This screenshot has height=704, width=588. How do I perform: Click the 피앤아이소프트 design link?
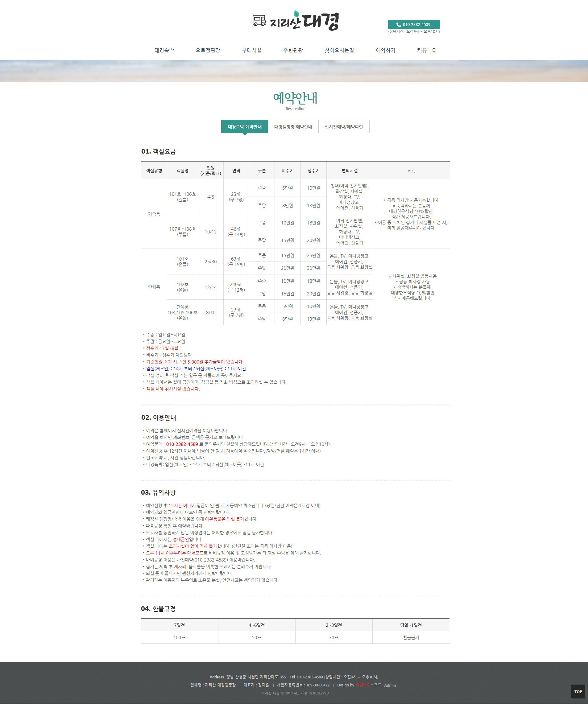coord(368,685)
